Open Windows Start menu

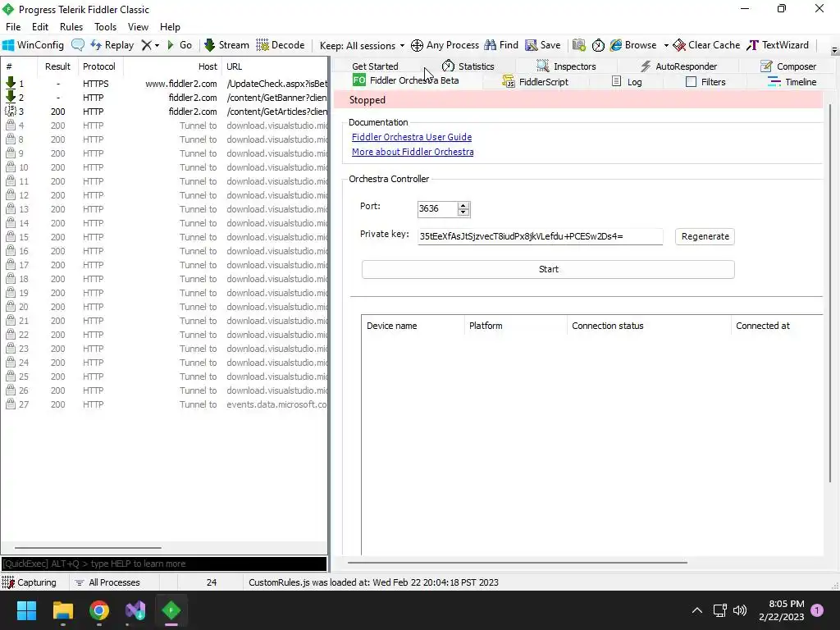click(x=26, y=610)
